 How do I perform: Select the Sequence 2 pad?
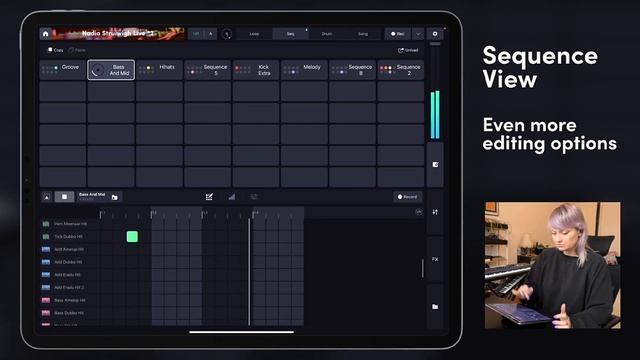click(x=400, y=70)
